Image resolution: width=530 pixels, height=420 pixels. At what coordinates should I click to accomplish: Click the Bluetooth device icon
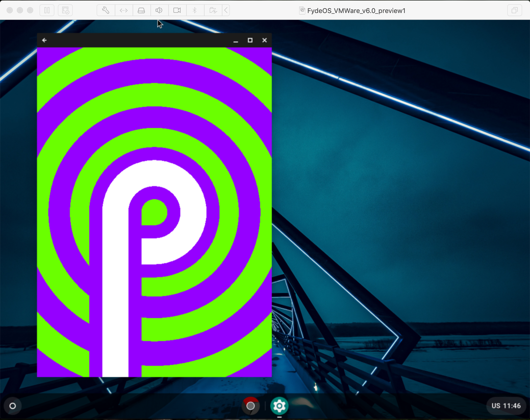click(195, 10)
